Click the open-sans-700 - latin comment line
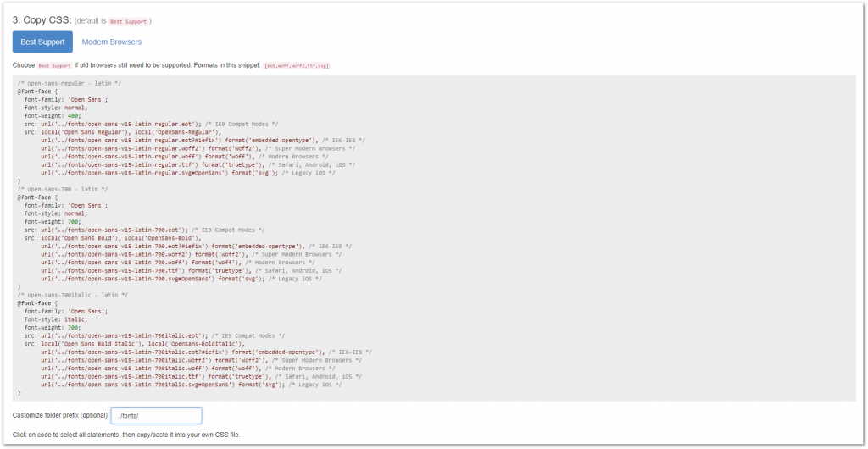Viewport: 868px width, 449px height. tap(63, 189)
